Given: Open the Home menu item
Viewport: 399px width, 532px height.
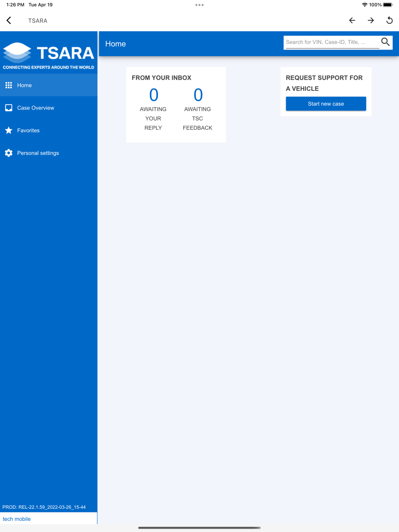Looking at the screenshot, I should pyautogui.click(x=49, y=85).
